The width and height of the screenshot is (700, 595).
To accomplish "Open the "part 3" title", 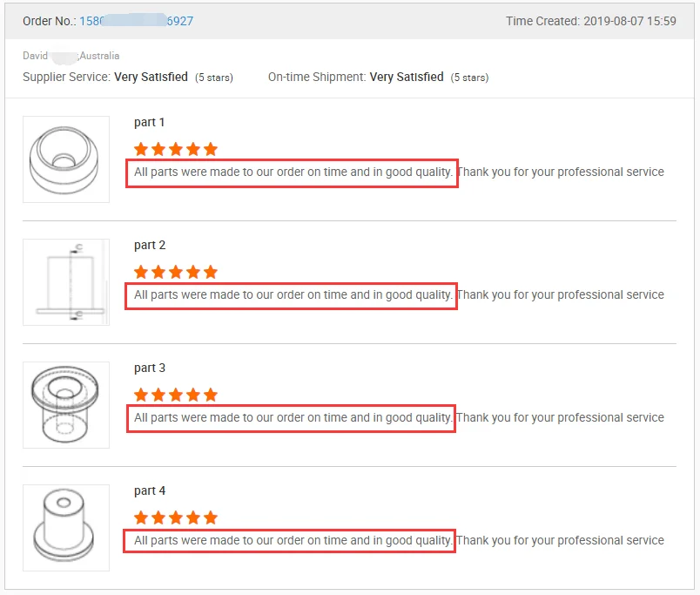I will pyautogui.click(x=150, y=368).
